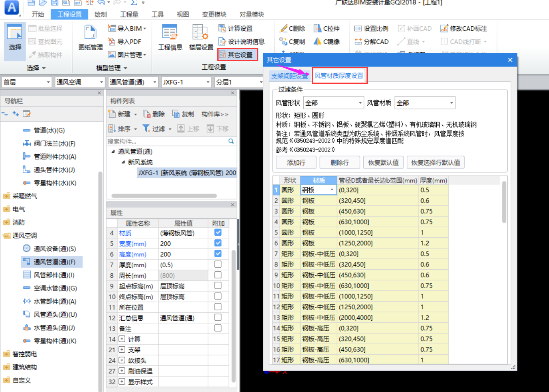Open 工程信息 project information
The height and width of the screenshot is (392, 549).
coord(170,38)
